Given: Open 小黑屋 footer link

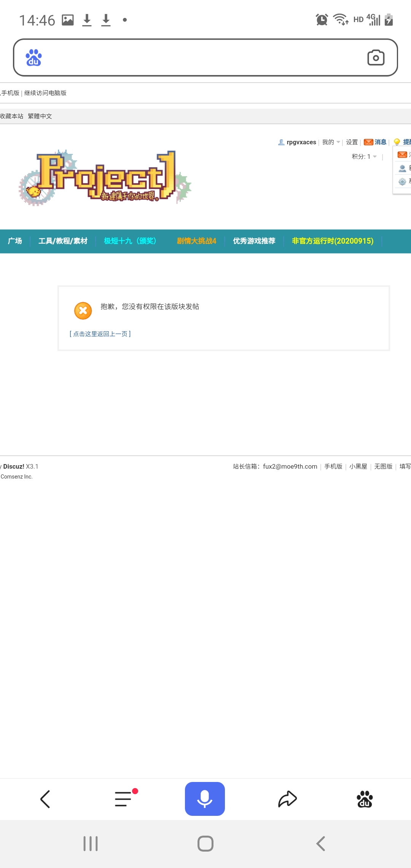Looking at the screenshot, I should pos(358,466).
